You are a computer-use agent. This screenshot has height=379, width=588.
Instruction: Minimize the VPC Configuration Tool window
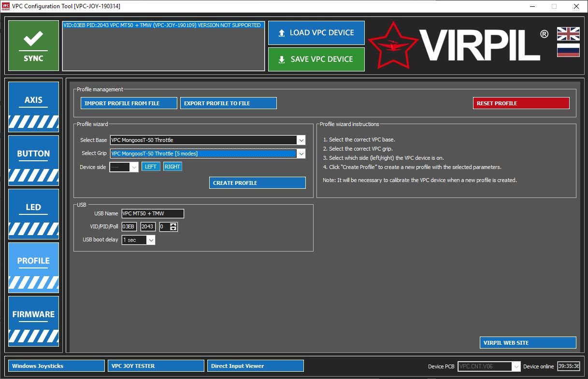532,6
